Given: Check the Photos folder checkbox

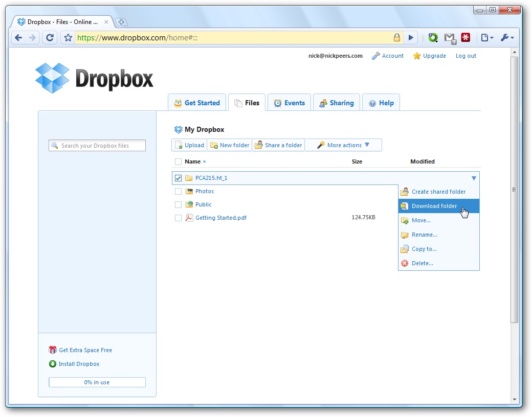Looking at the screenshot, I should pos(178,191).
